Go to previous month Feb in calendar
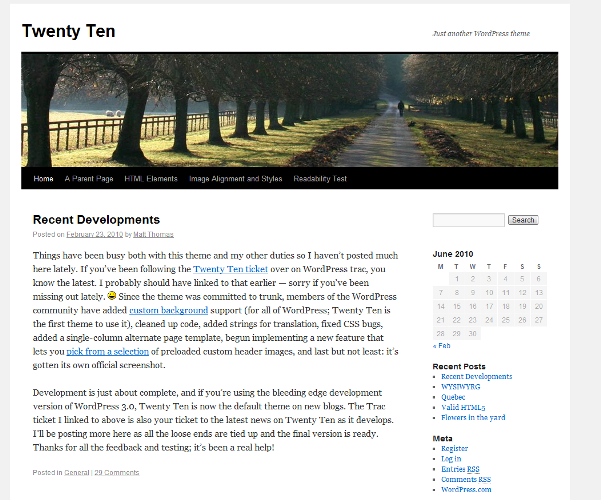 (442, 345)
